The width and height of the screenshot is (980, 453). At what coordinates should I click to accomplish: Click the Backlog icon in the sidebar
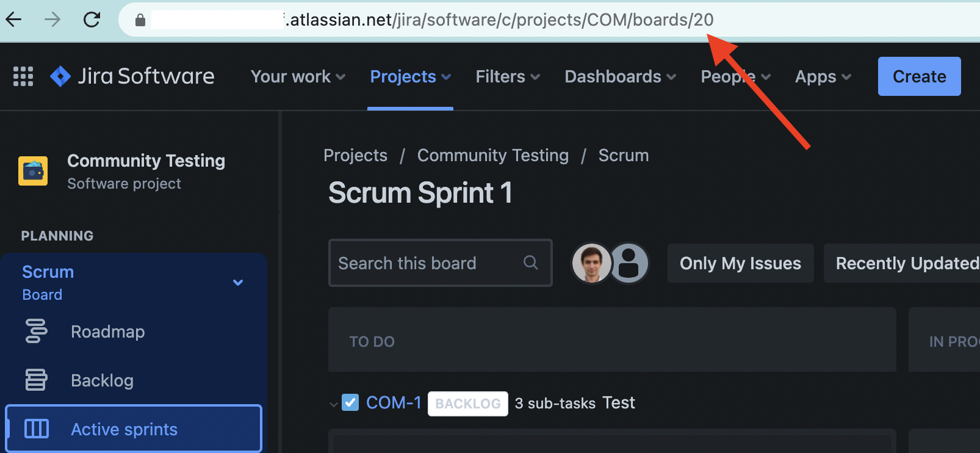pyautogui.click(x=35, y=380)
